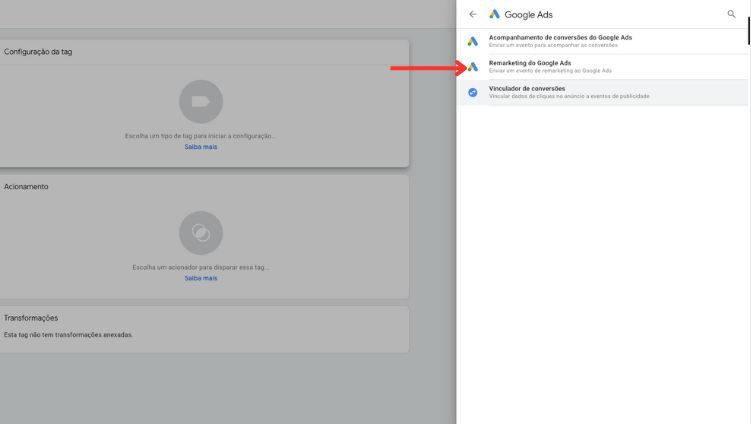Open Saiba mais link under Acionamento

[201, 278]
